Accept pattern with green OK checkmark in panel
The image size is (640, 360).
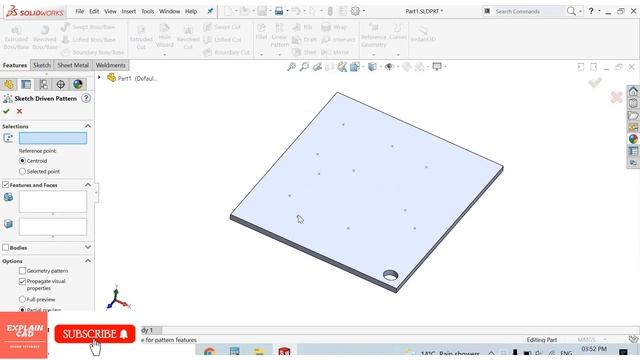click(6, 111)
